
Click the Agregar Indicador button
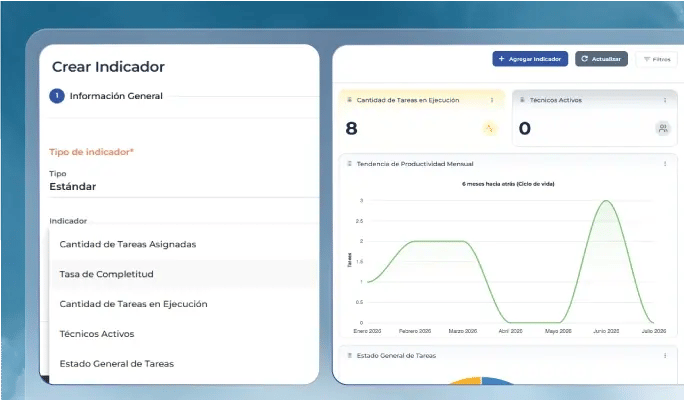pos(530,59)
